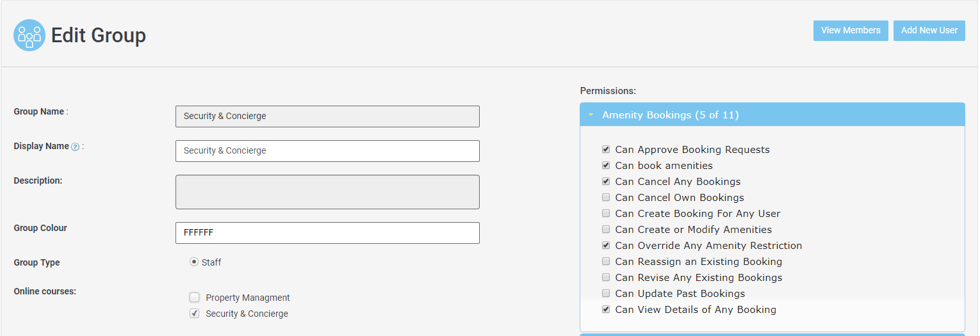
Task: Check Can Reassign an Existing Booking
Action: (x=606, y=262)
